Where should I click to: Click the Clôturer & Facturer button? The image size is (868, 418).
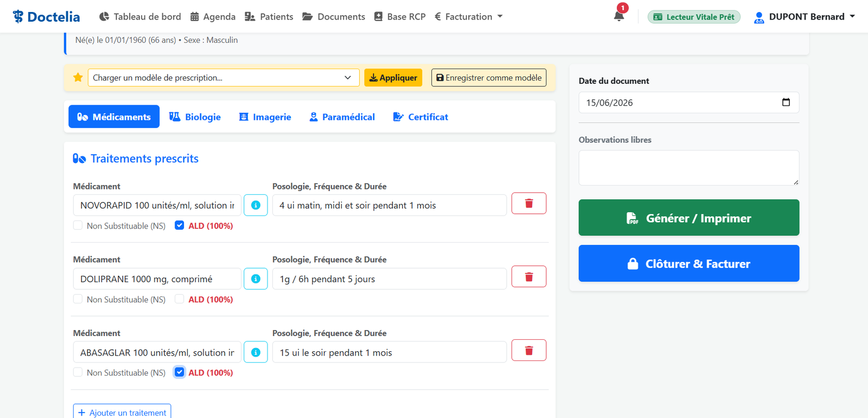(689, 263)
